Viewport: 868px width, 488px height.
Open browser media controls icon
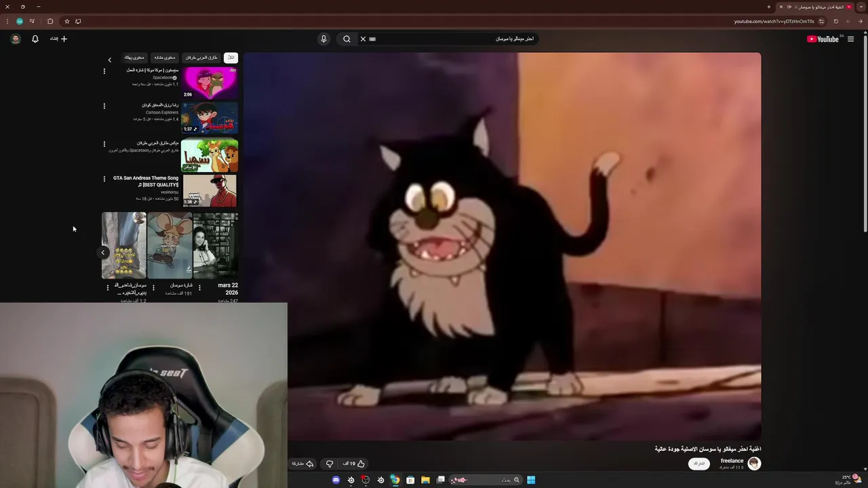tap(32, 21)
